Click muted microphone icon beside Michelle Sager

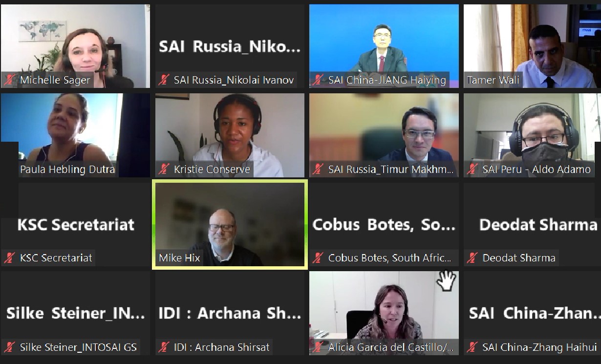click(x=9, y=80)
